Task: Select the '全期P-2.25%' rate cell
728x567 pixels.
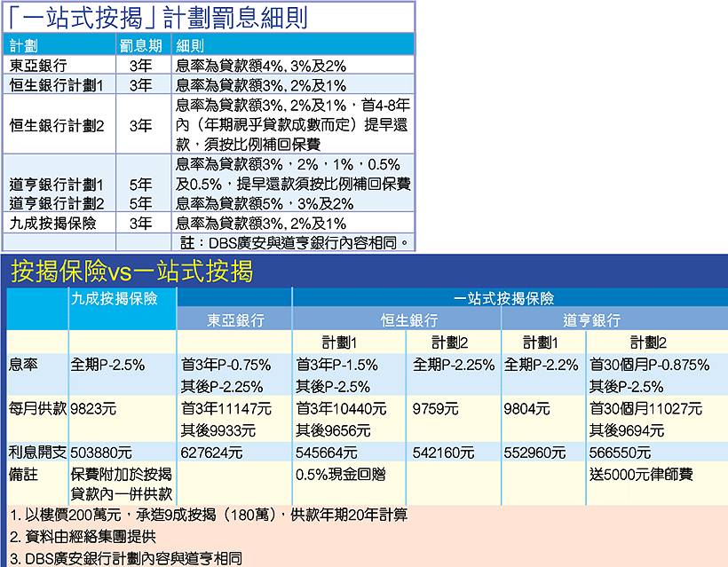Action: (x=454, y=365)
